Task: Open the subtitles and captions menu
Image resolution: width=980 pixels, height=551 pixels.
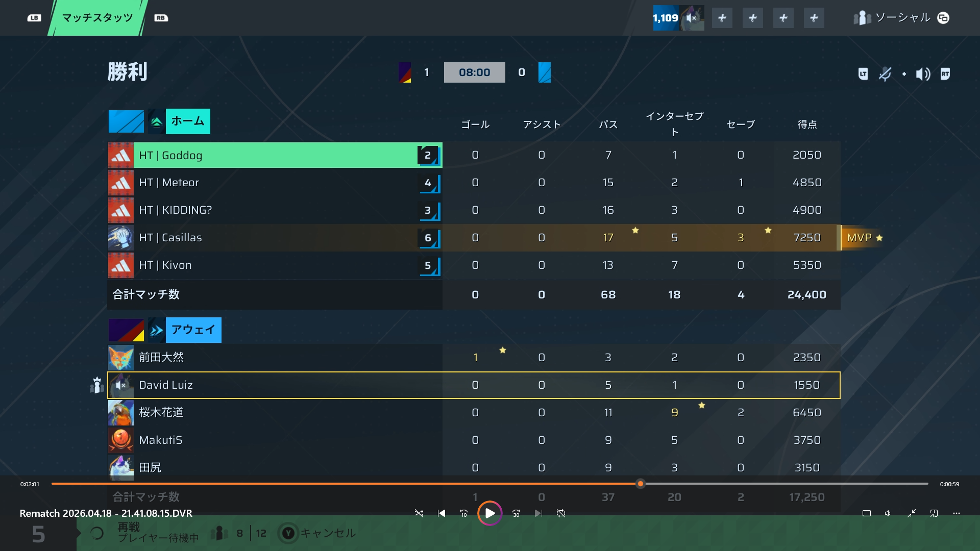Action: (867, 513)
